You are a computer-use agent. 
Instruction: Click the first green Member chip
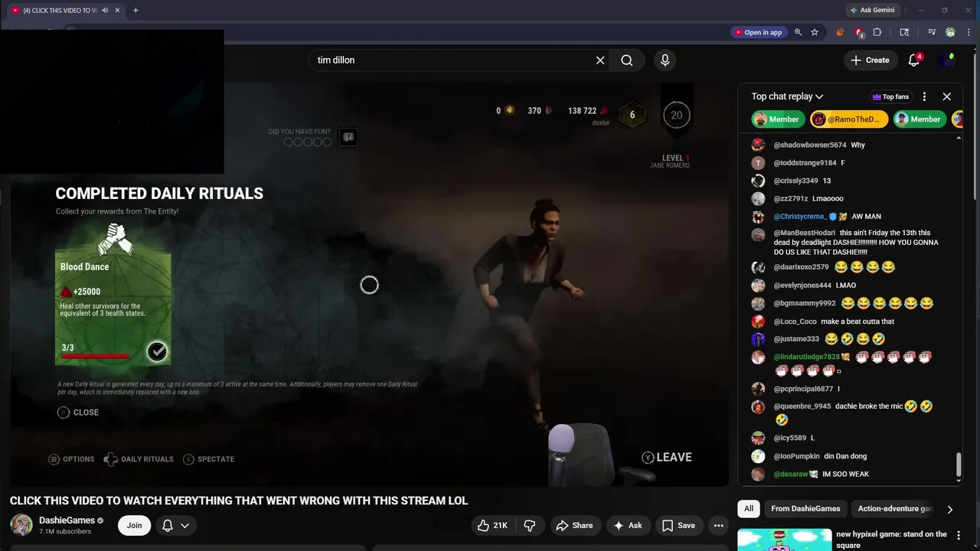coord(777,119)
